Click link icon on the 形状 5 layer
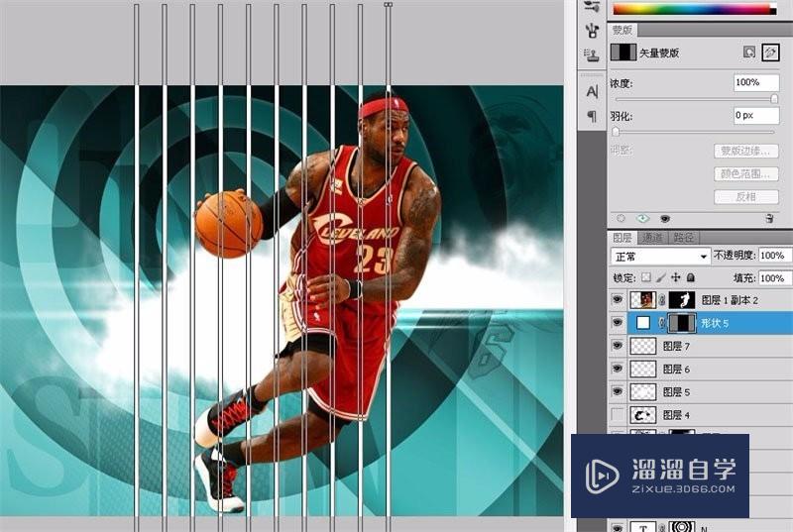 point(662,323)
